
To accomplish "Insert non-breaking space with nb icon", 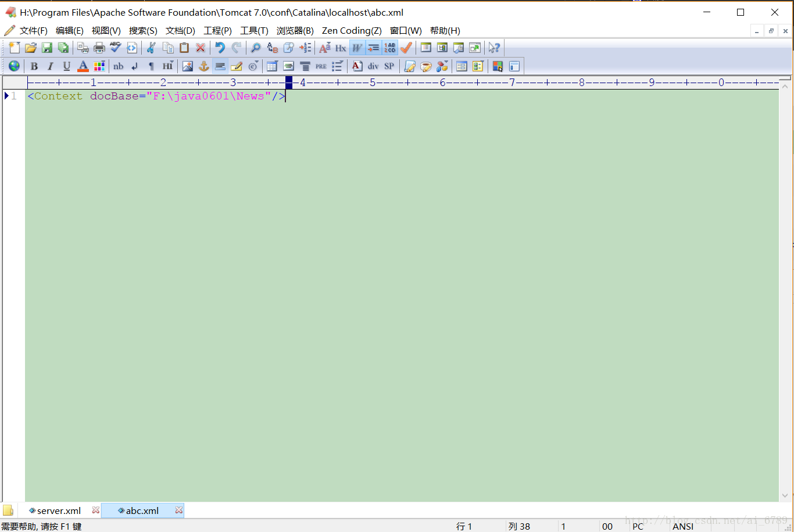I will 119,66.
